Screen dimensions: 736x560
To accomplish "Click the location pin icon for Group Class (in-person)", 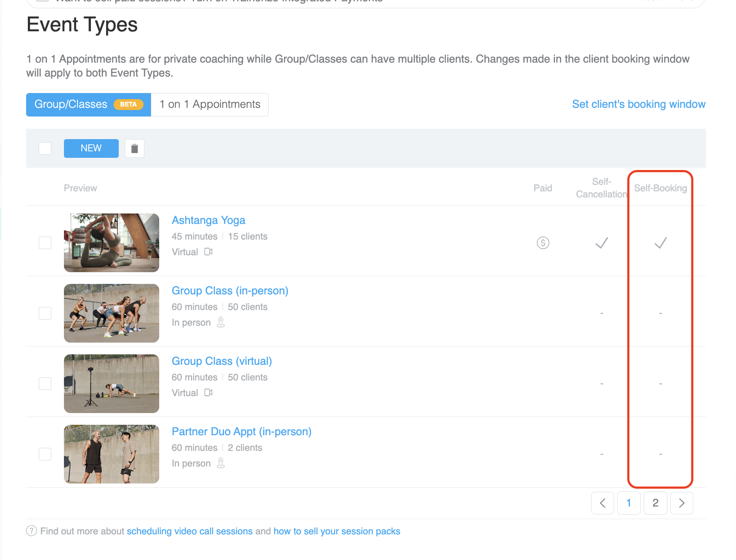I will click(221, 322).
